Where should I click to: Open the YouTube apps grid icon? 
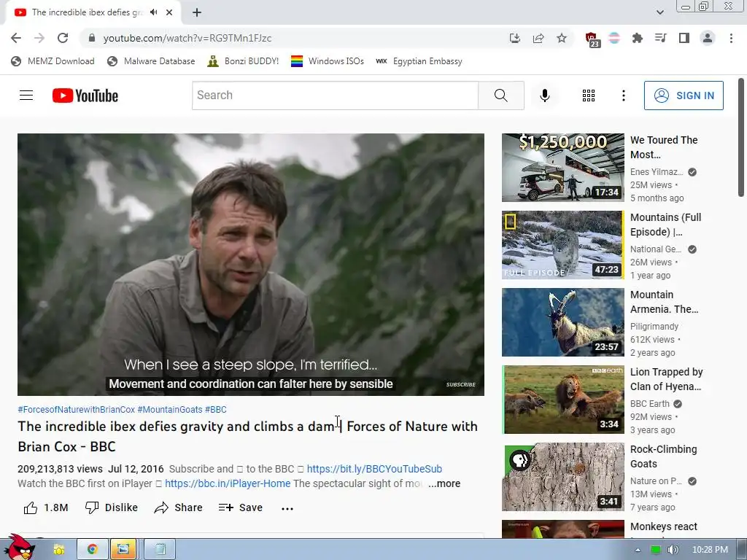[x=589, y=96]
